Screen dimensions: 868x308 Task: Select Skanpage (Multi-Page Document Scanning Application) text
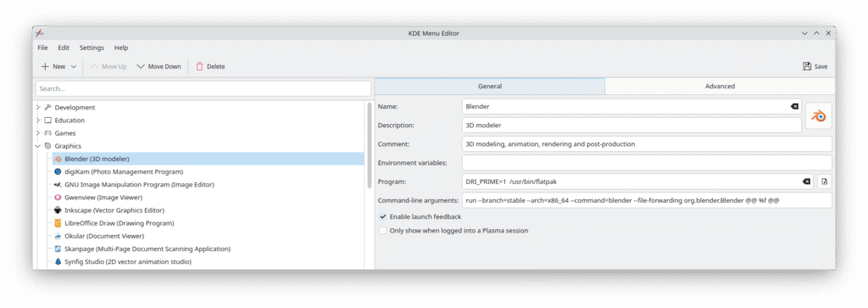coord(147,249)
